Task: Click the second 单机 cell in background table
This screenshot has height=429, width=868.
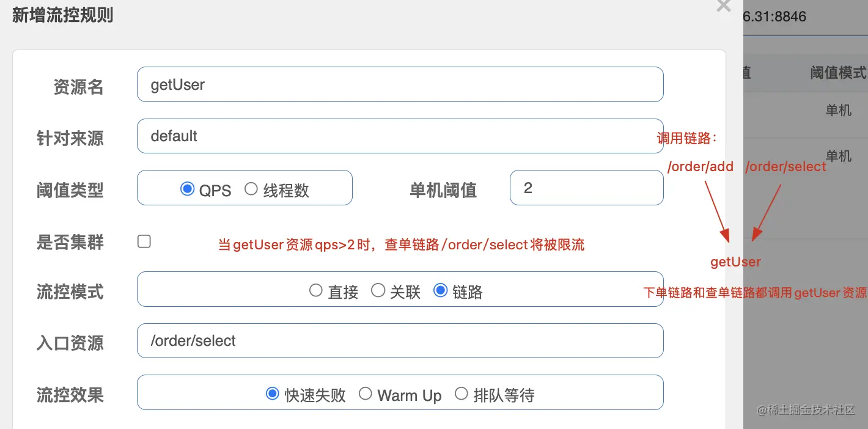Action: [839, 156]
